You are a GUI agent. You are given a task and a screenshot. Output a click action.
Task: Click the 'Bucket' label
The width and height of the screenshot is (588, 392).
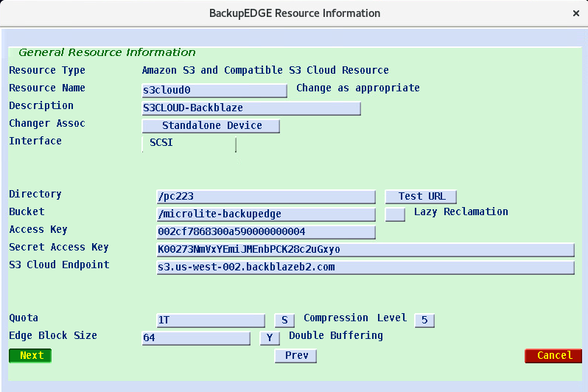pos(27,211)
